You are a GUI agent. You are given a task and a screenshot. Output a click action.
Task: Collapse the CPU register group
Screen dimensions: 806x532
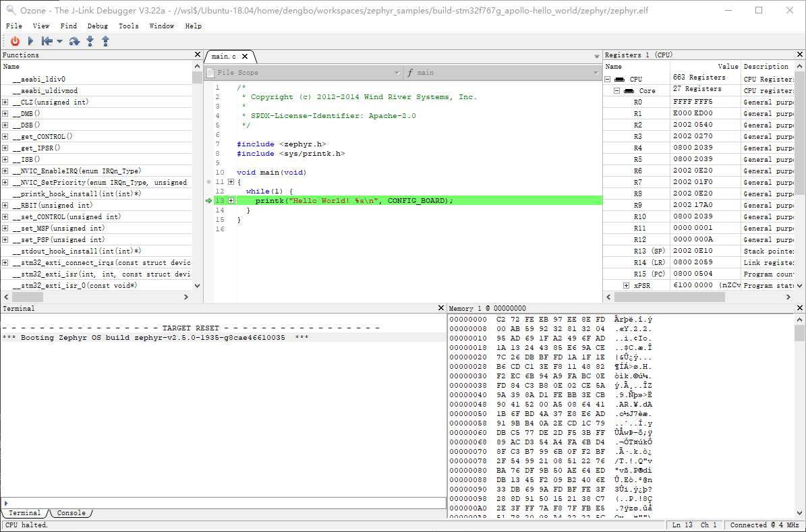coord(608,79)
